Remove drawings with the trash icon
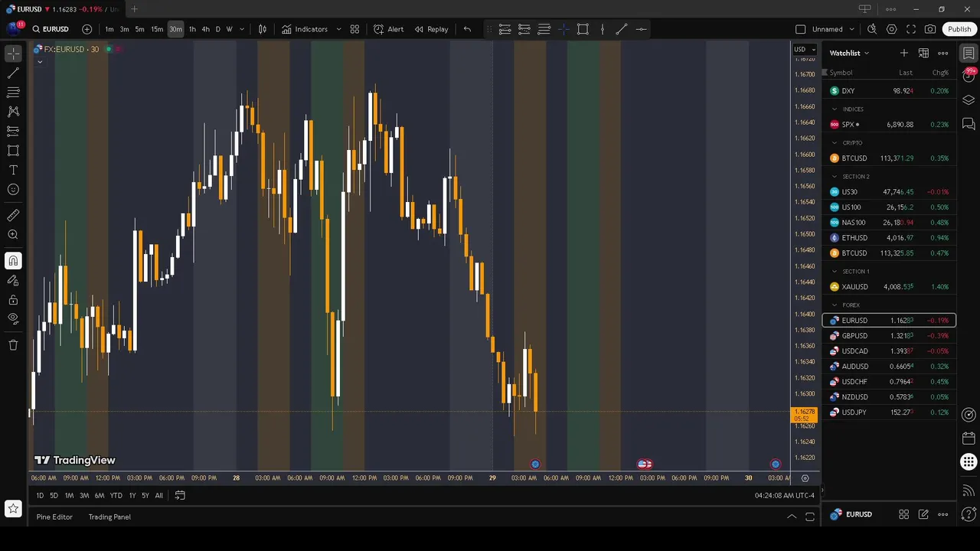Viewport: 980px width, 551px height. coord(13,345)
